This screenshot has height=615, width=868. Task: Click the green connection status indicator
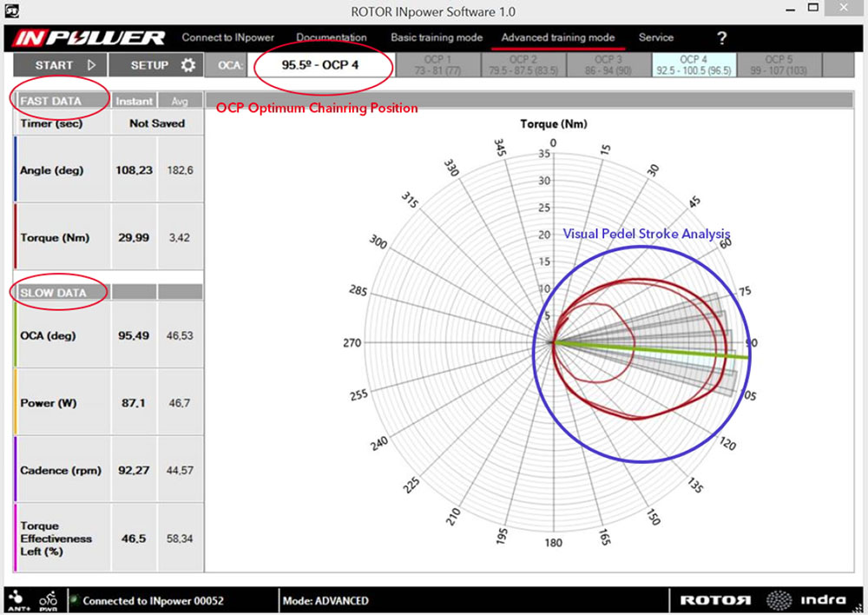tap(75, 600)
